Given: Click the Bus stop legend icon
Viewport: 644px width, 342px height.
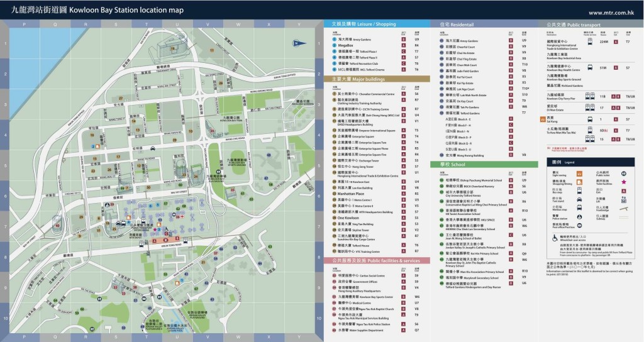Looking at the screenshot, I should click(x=579, y=190).
